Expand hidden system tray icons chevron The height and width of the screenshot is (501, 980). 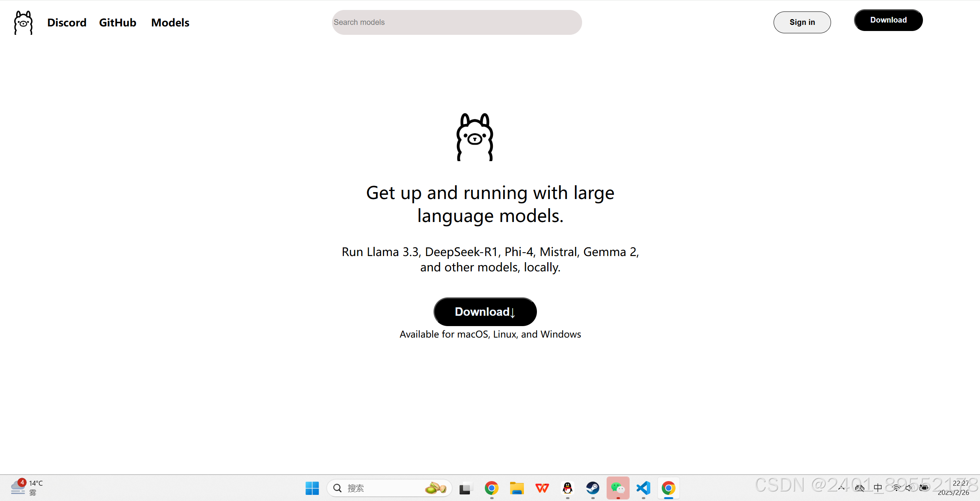[841, 488]
